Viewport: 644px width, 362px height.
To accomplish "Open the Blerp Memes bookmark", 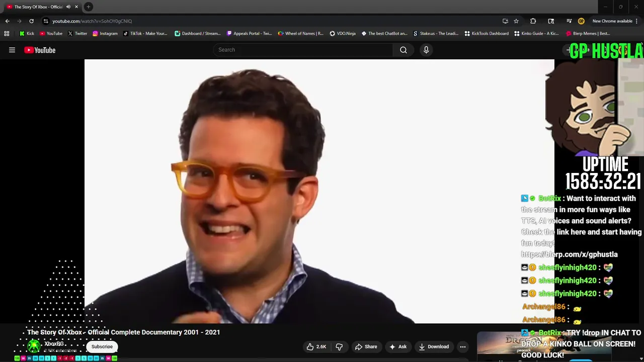I will click(588, 34).
